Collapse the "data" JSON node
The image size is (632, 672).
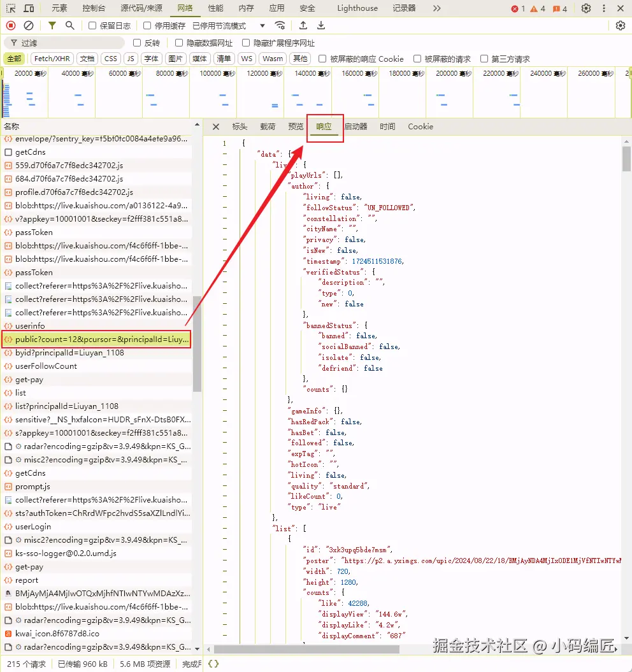[x=225, y=154]
